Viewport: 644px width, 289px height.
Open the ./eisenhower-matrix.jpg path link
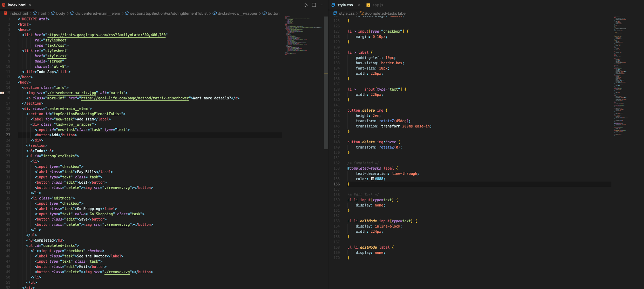tap(72, 93)
